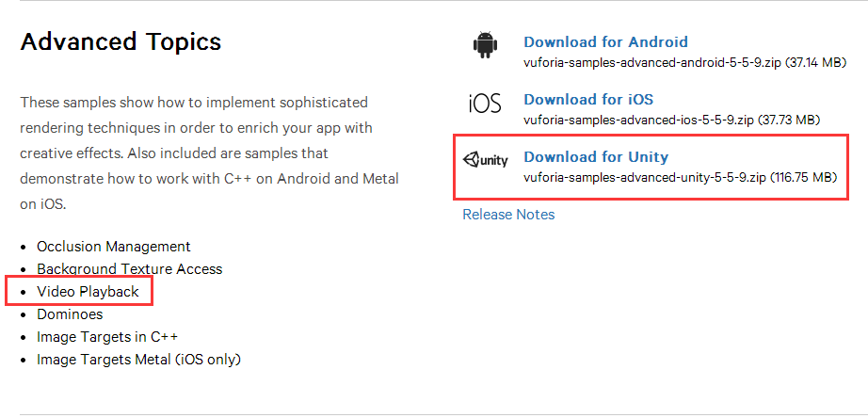
Task: Click the Unity logo icon
Action: click(486, 160)
